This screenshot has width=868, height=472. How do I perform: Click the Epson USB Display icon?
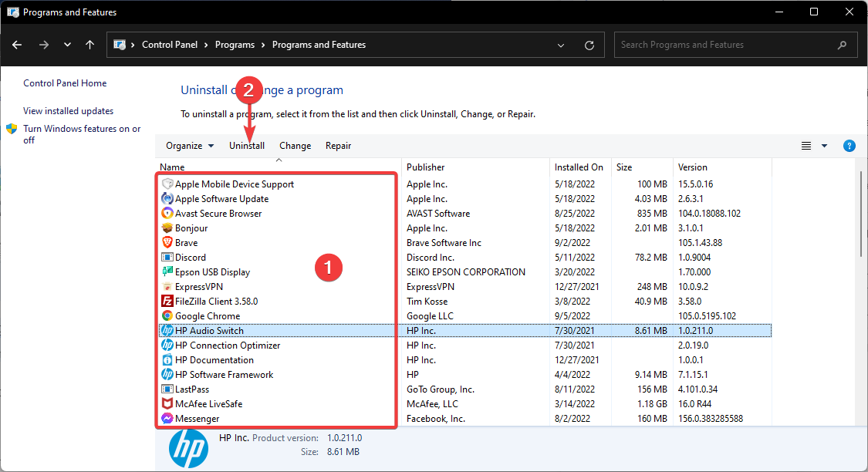pyautogui.click(x=167, y=272)
